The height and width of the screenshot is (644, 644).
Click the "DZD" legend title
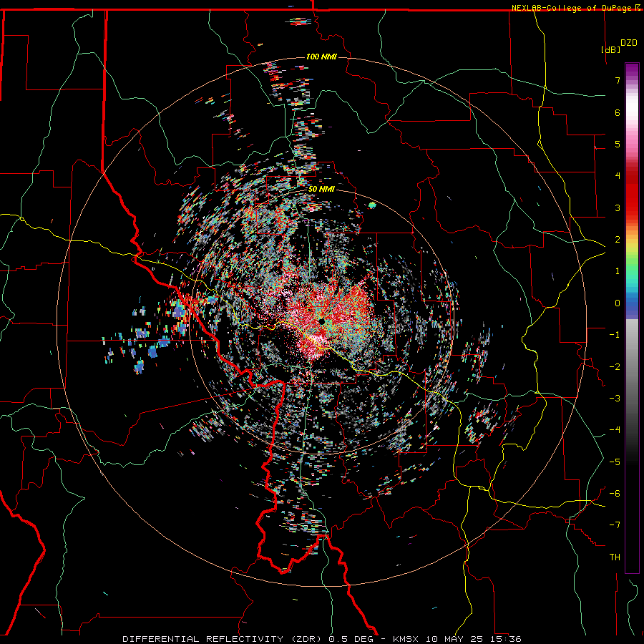click(629, 43)
